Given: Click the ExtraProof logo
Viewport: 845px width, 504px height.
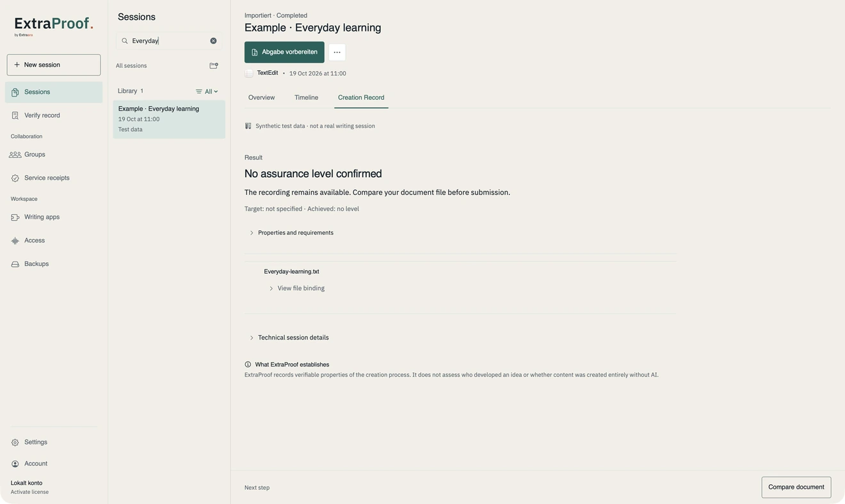Looking at the screenshot, I should (54, 26).
